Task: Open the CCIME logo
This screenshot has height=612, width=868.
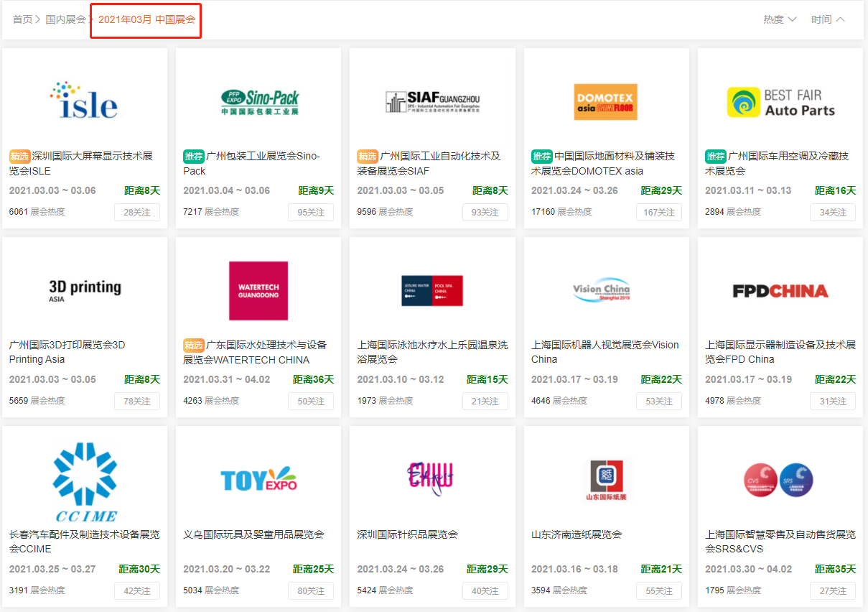Action: [85, 481]
